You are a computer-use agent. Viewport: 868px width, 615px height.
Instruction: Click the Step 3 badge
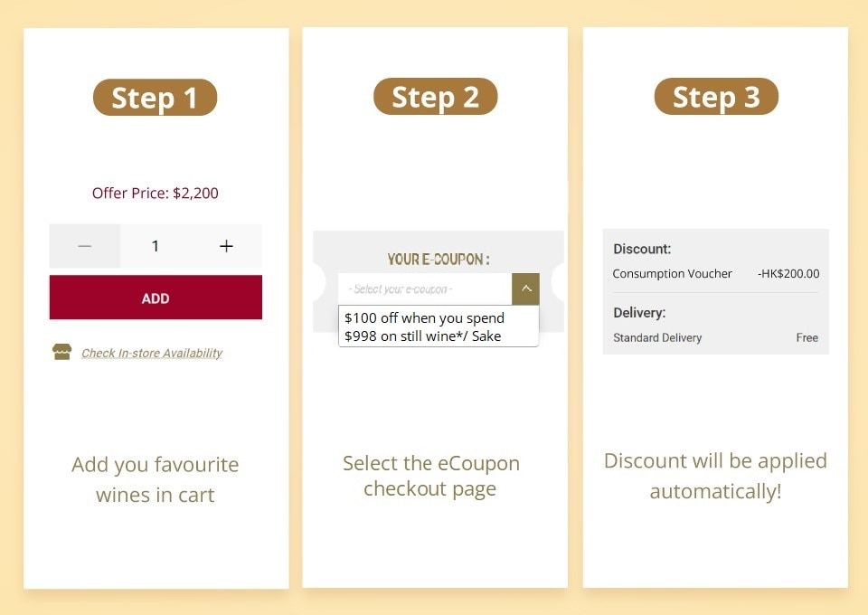point(716,97)
